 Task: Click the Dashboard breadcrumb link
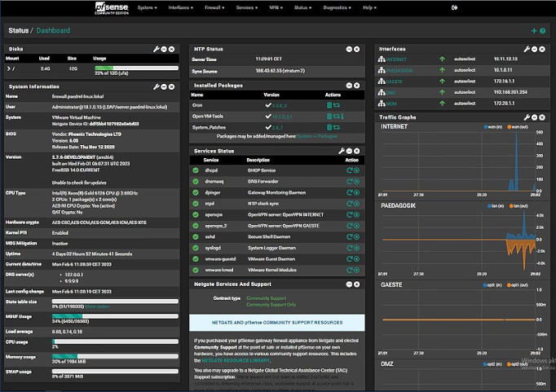click(53, 30)
